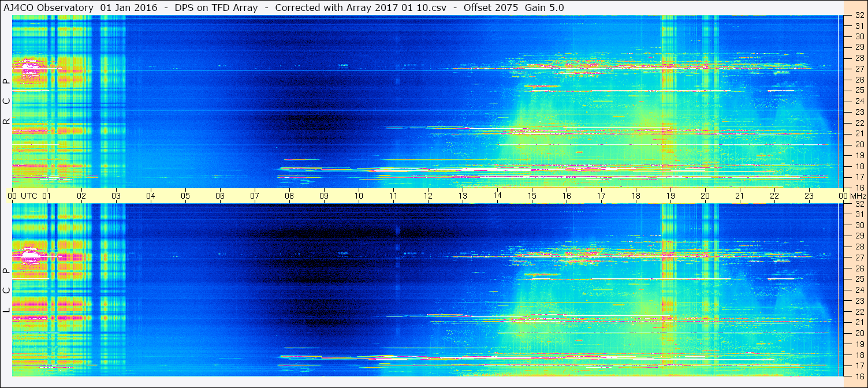Select the 09 hour marker on time axis
Viewport: 868px width, 388px height.
tap(324, 196)
